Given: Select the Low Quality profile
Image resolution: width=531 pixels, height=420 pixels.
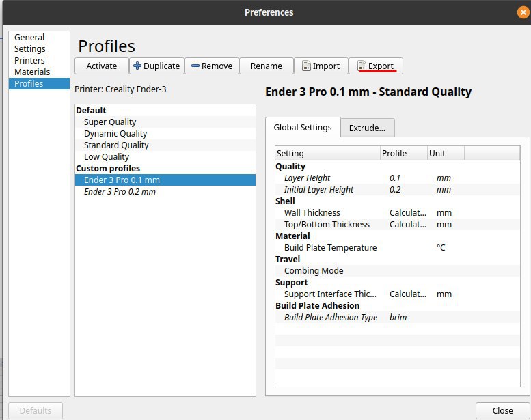Looking at the screenshot, I should (x=165, y=156).
